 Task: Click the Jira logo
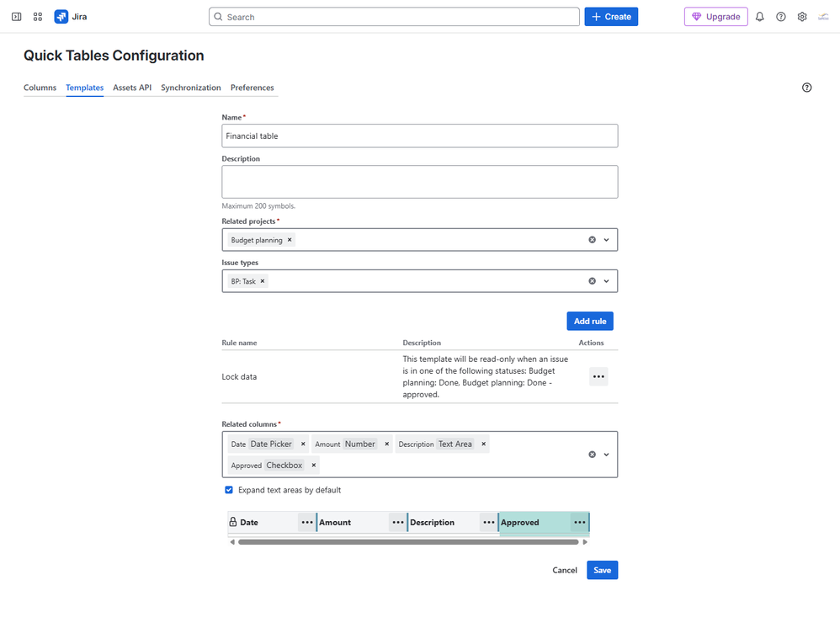[x=71, y=17]
